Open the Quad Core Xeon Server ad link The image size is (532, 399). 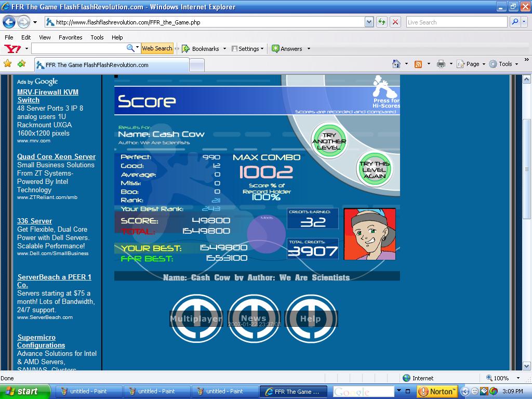click(56, 157)
